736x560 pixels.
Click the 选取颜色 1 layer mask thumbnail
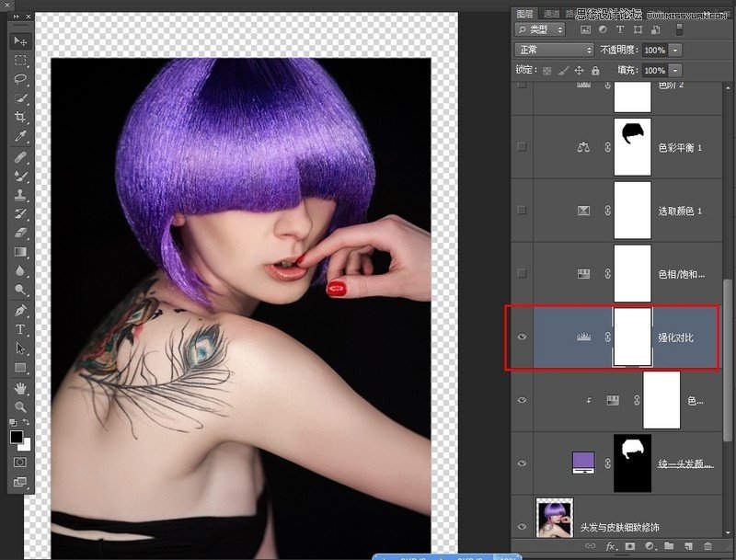[632, 210]
